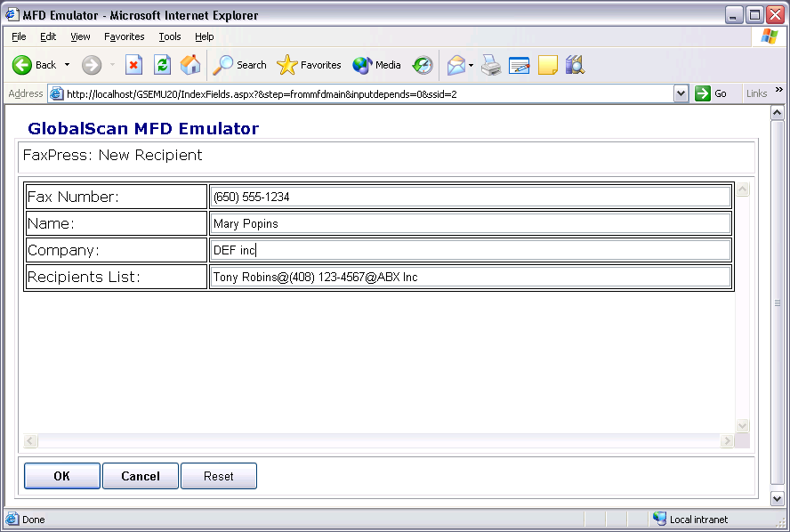
Task: Click the 'Fax Number:' label
Action: 73,197
